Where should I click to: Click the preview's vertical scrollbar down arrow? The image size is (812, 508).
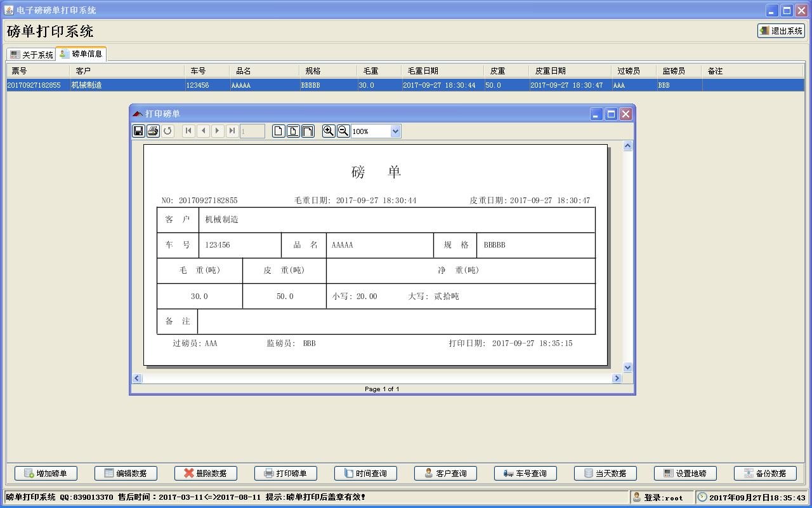(628, 367)
